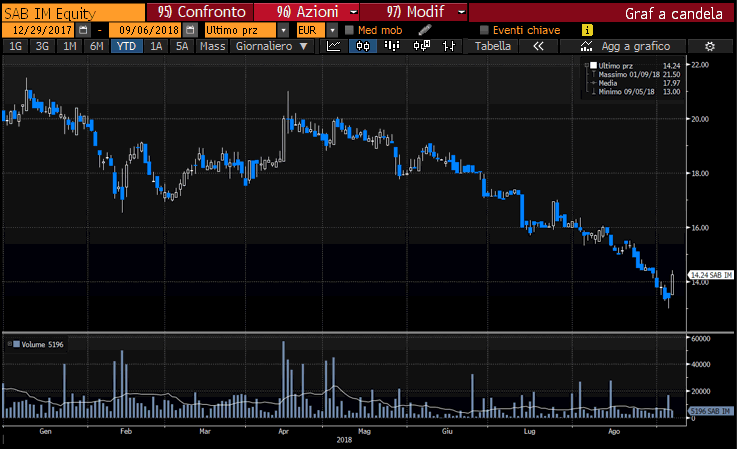Expand the Ultimo prz field dropdown

pos(283,30)
